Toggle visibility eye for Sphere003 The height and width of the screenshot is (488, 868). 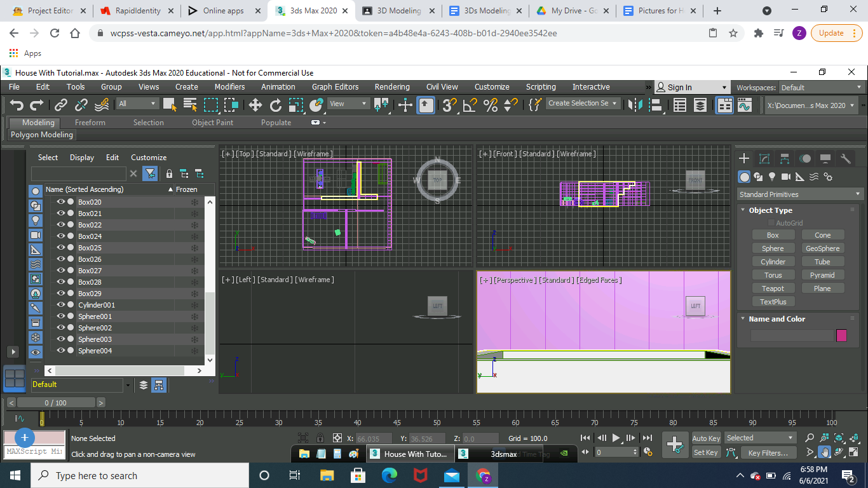(61, 339)
